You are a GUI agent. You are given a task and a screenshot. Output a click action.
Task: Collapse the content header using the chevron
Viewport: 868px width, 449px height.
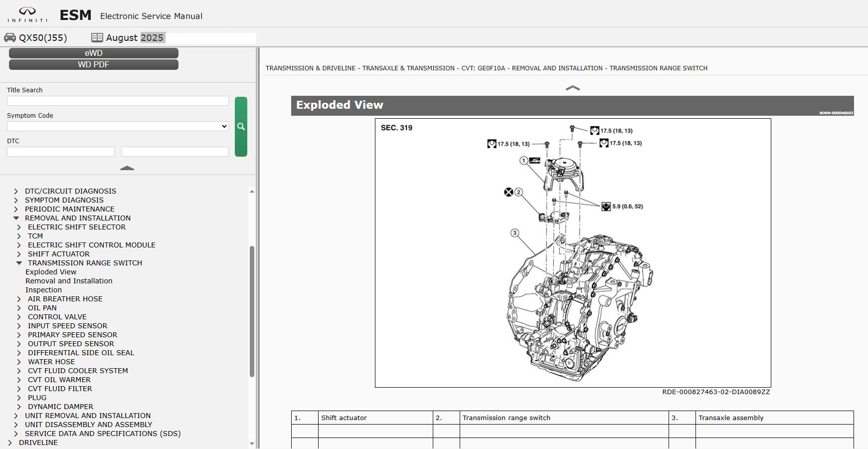tap(572, 88)
